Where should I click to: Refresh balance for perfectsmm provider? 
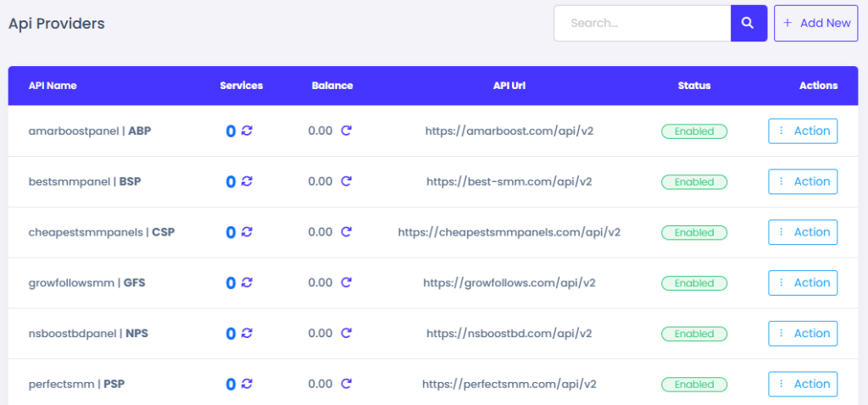click(x=346, y=384)
